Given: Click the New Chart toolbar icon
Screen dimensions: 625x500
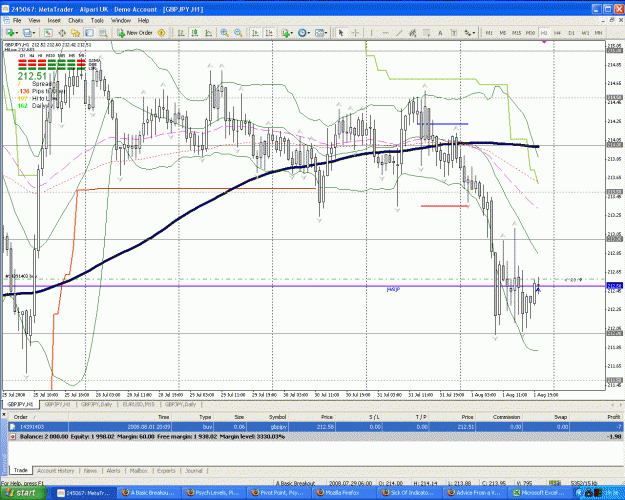Looking at the screenshot, I should (10, 33).
